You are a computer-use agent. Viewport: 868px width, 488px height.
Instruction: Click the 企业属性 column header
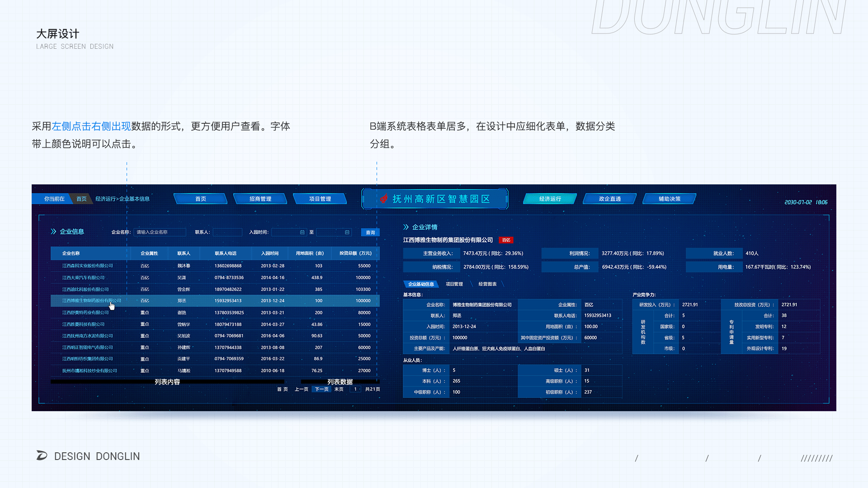pos(149,253)
